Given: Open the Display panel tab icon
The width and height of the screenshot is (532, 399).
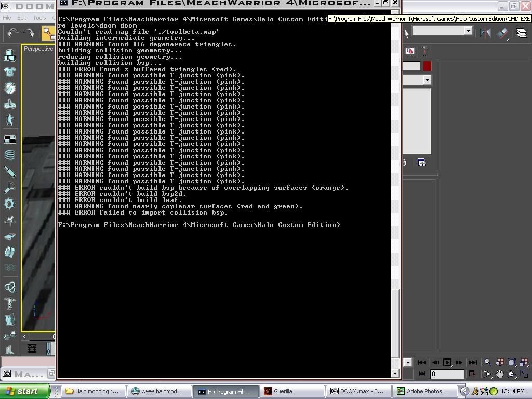Looking at the screenshot, I should tap(410, 51).
